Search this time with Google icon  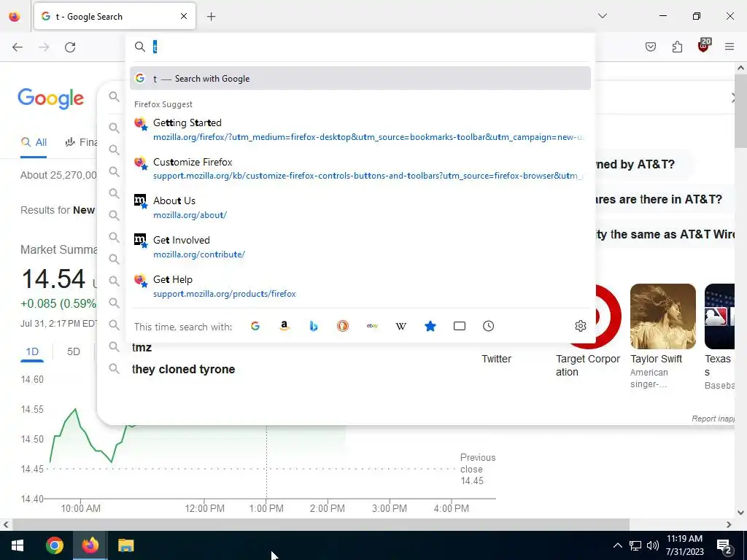(x=255, y=326)
